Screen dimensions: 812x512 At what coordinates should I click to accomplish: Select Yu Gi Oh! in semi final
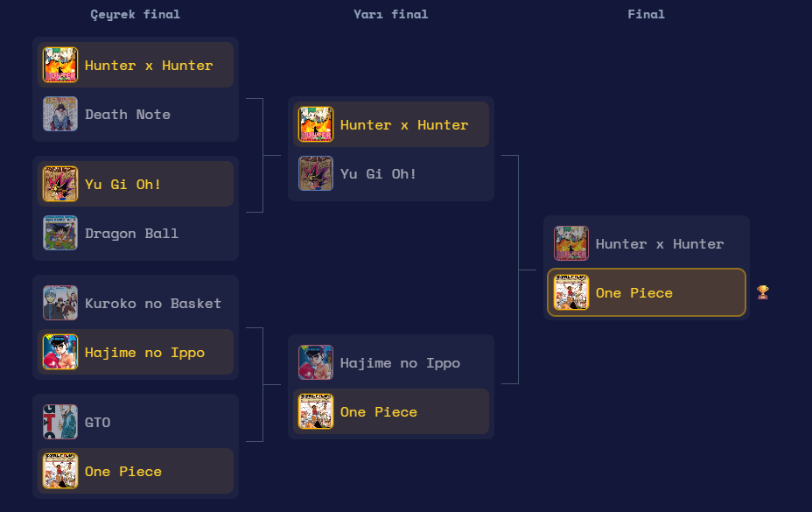coord(391,173)
